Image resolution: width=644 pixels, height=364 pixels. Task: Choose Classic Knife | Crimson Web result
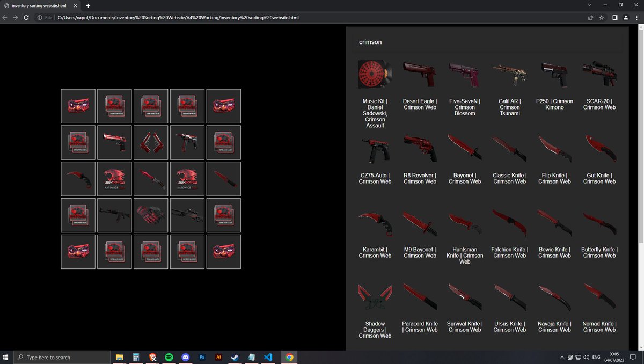pos(510,159)
